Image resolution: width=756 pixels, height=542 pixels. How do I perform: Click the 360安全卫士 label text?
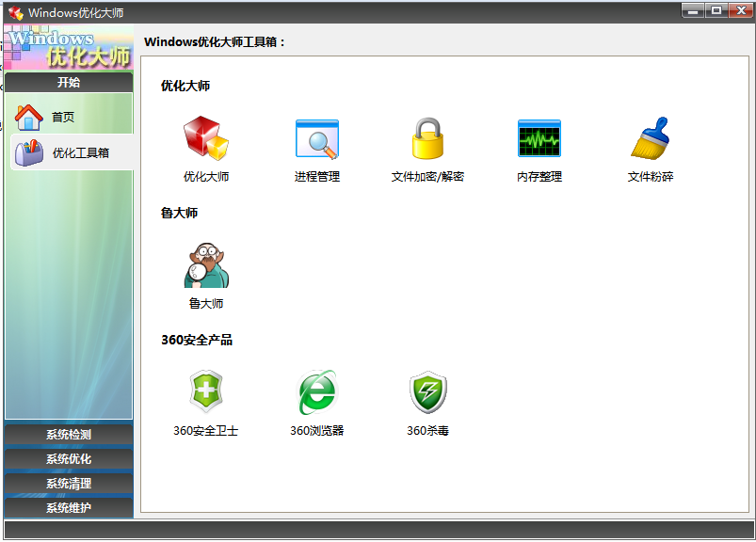tap(206, 431)
